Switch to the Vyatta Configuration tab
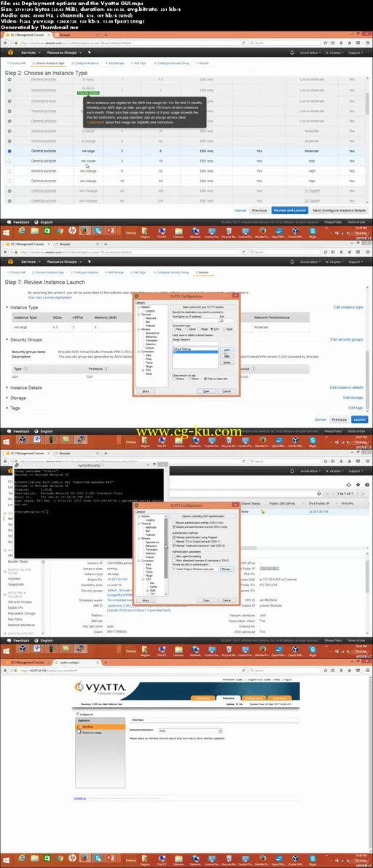The image size is (373, 868). pos(254,698)
